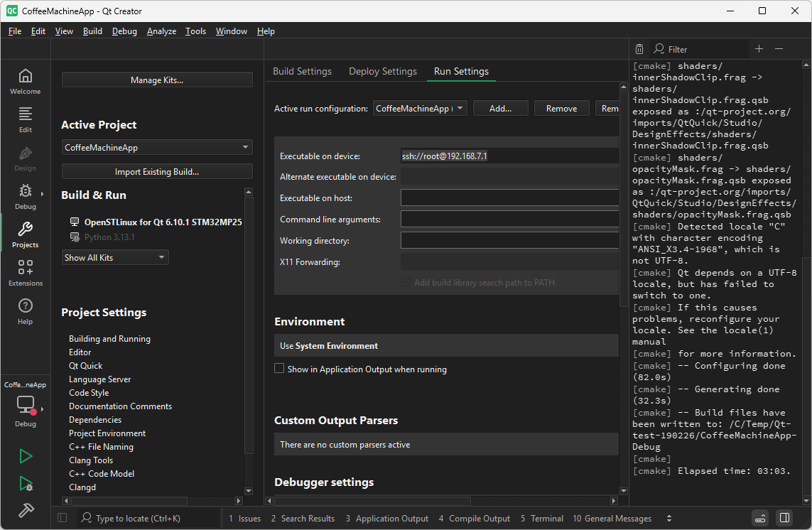
Task: Open the Analyze menu
Action: [x=161, y=31]
